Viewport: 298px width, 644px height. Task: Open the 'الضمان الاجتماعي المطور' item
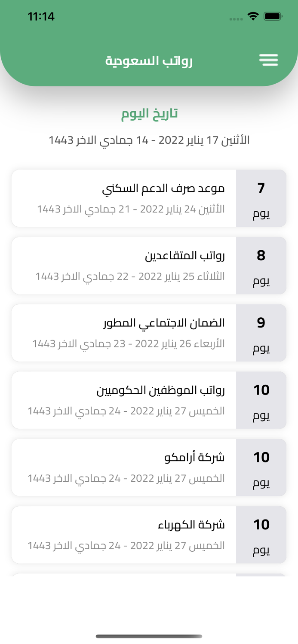pyautogui.click(x=129, y=333)
